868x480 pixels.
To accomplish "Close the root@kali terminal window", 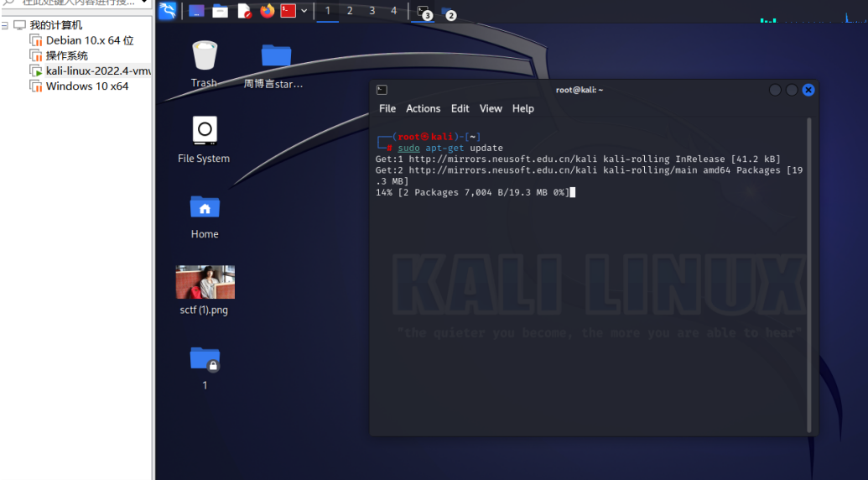I will [x=808, y=90].
